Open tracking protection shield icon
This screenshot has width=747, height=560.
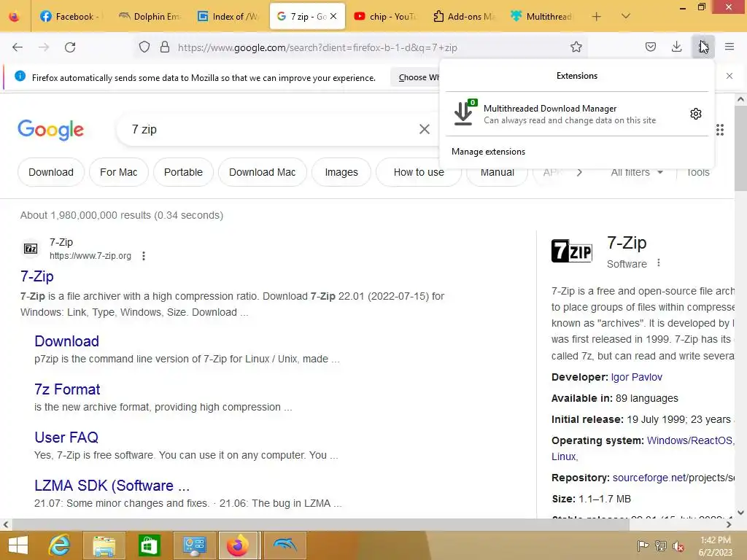144,47
